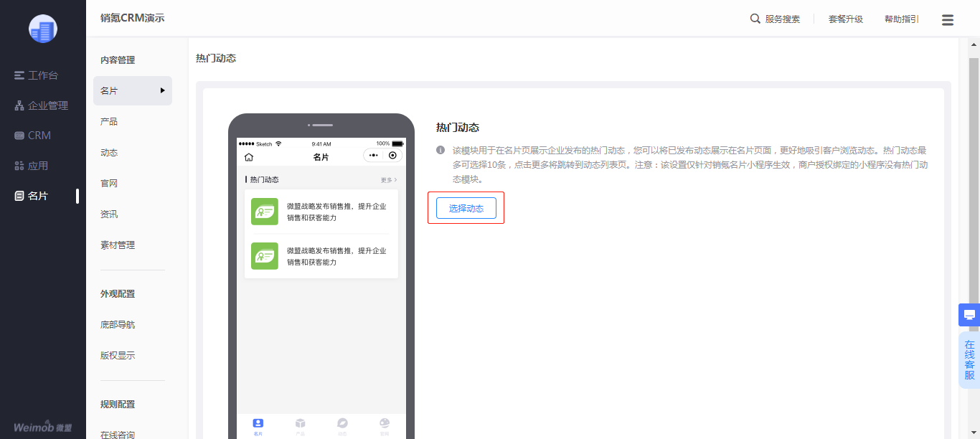Click the record target icon in phone header
This screenshot has height=439, width=980.
click(392, 156)
